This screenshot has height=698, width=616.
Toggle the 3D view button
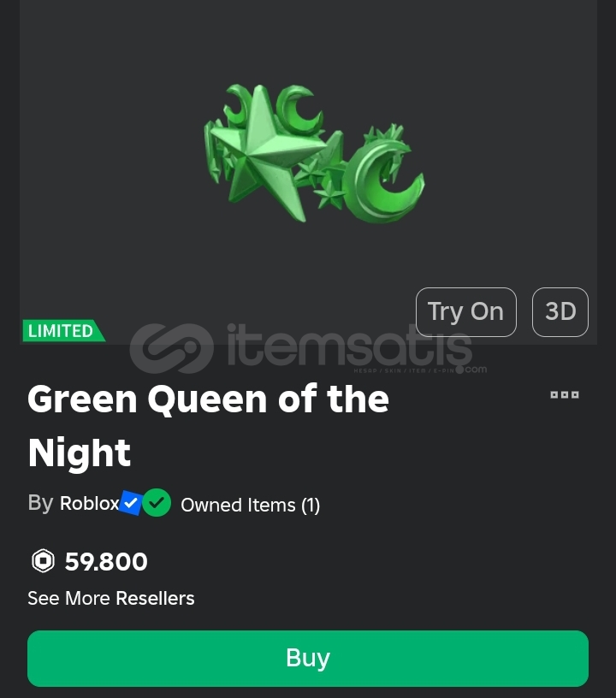(x=560, y=312)
